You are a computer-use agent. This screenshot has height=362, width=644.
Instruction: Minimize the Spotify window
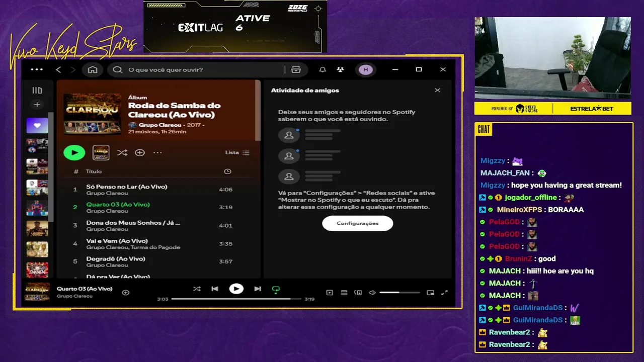(x=395, y=69)
